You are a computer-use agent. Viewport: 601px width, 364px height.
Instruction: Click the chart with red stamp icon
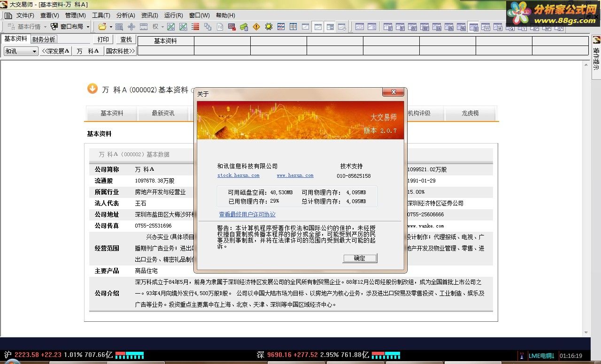tap(232, 27)
